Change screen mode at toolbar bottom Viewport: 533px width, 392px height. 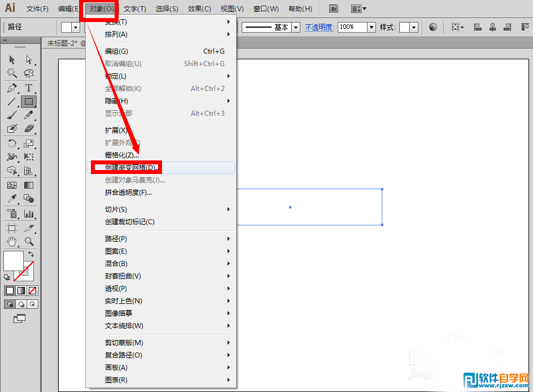[19, 319]
